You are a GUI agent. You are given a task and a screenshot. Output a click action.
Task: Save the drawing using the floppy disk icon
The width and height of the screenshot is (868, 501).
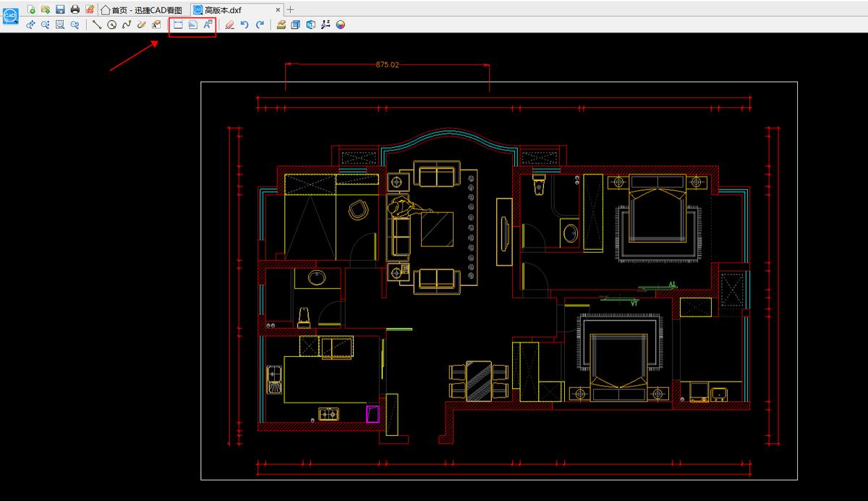[x=60, y=9]
